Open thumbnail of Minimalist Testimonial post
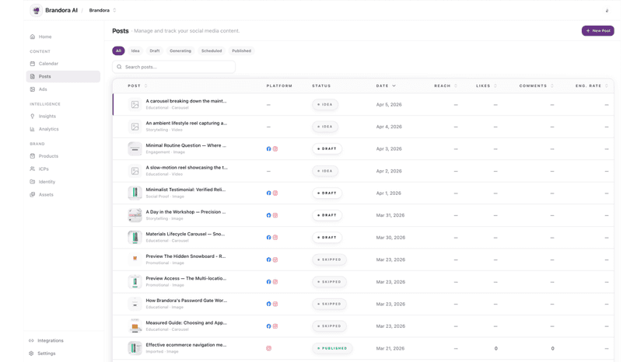The width and height of the screenshot is (644, 362). (135, 193)
